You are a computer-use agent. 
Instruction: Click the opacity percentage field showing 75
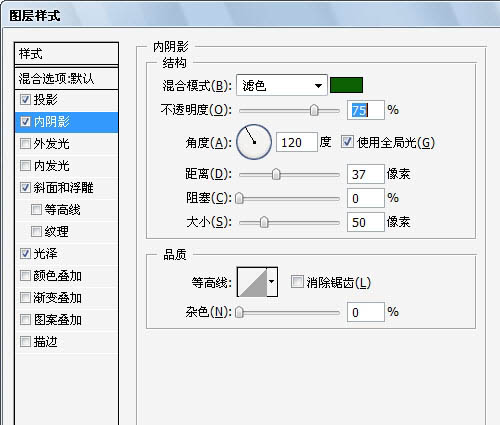click(x=366, y=110)
